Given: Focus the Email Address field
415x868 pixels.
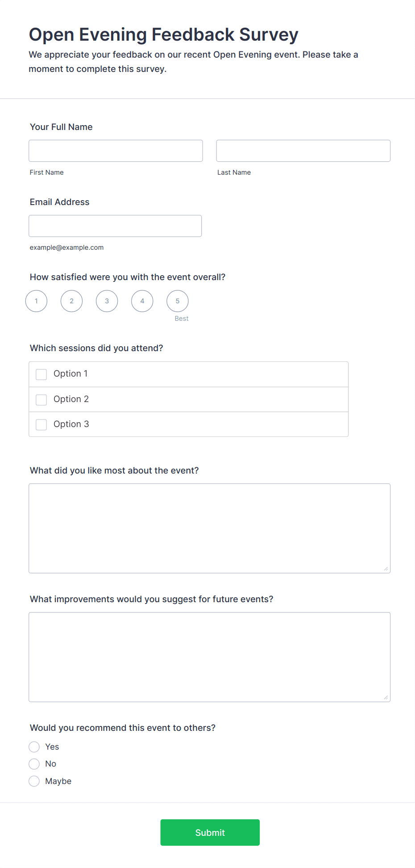Looking at the screenshot, I should pyautogui.click(x=115, y=226).
